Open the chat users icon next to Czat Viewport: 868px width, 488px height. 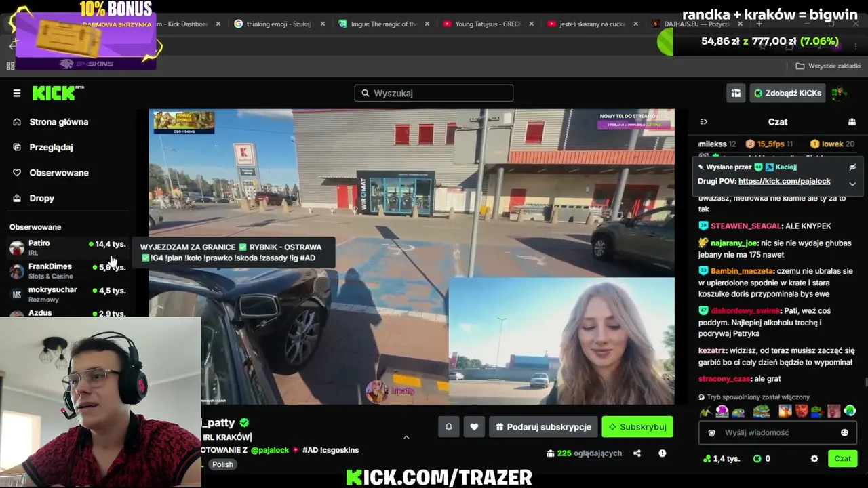coord(852,122)
